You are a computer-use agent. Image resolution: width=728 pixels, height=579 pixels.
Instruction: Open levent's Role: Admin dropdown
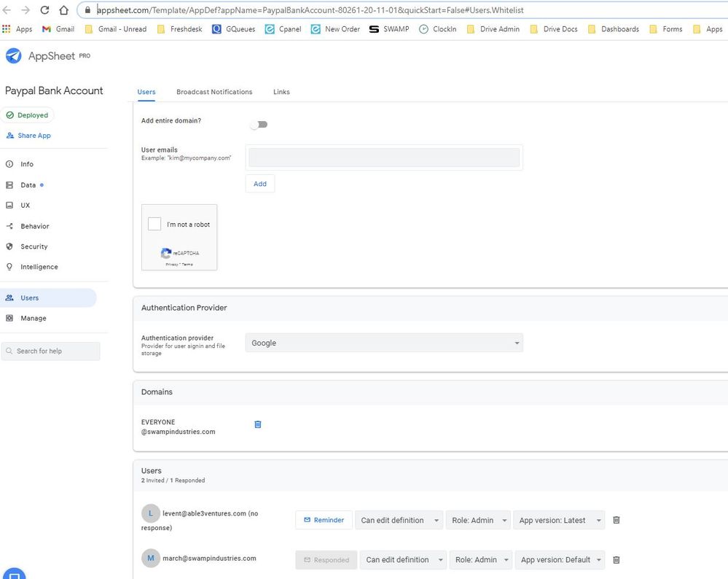[478, 520]
